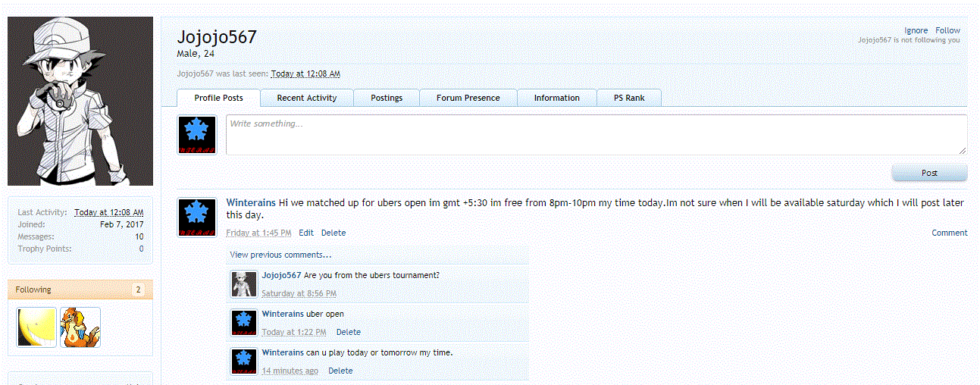The image size is (980, 385).
Task: Click the Ignore link
Action: point(916,30)
